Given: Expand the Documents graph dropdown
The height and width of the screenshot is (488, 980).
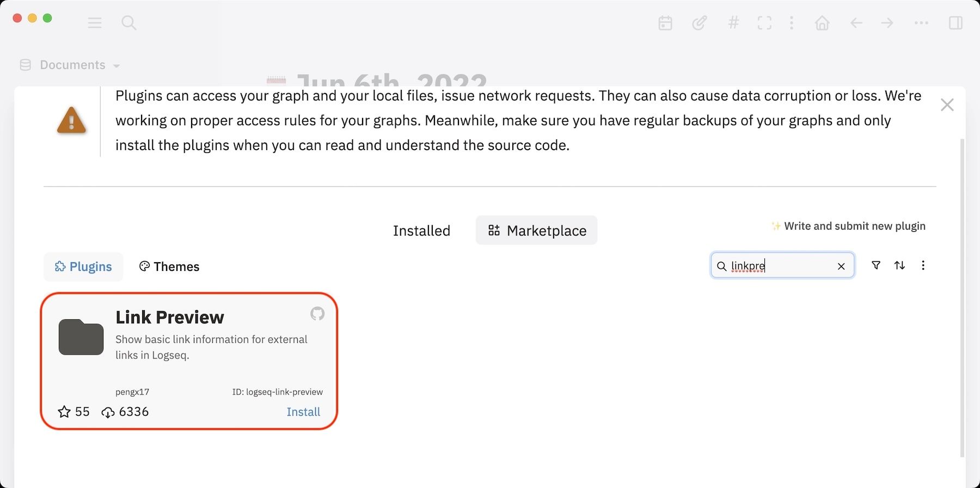Looking at the screenshot, I should 70,65.
